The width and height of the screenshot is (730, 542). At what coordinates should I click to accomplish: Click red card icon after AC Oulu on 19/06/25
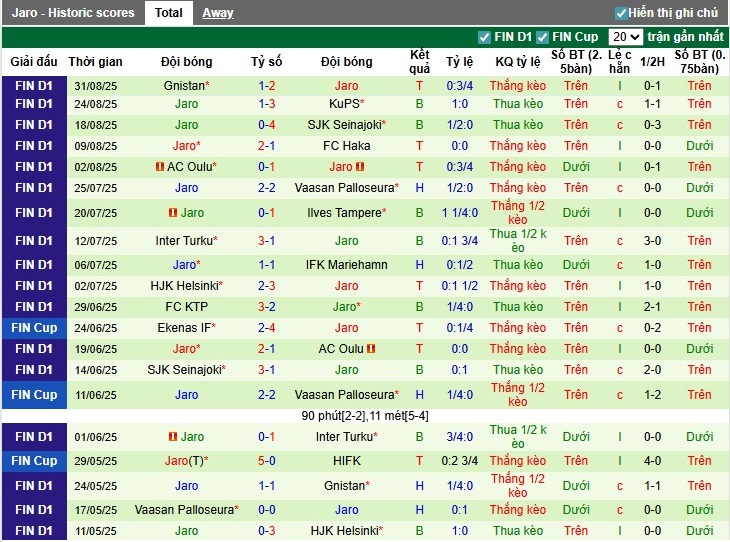pyautogui.click(x=371, y=349)
